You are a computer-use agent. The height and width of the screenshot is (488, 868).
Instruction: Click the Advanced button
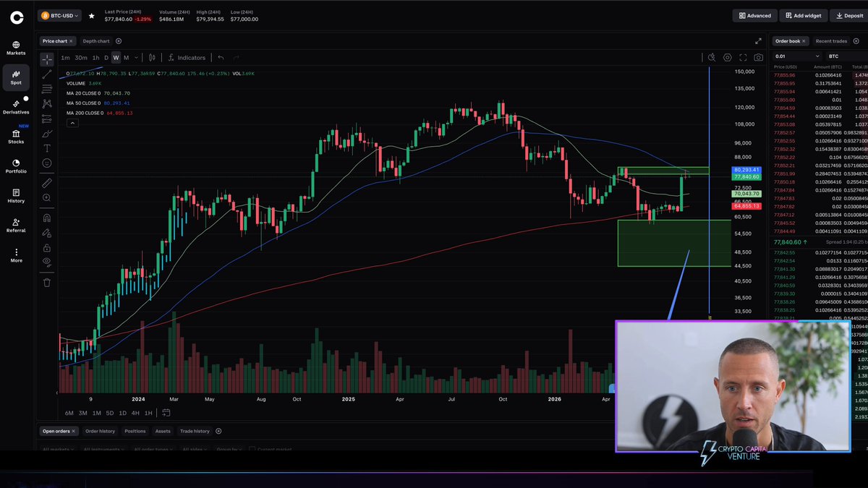click(754, 15)
